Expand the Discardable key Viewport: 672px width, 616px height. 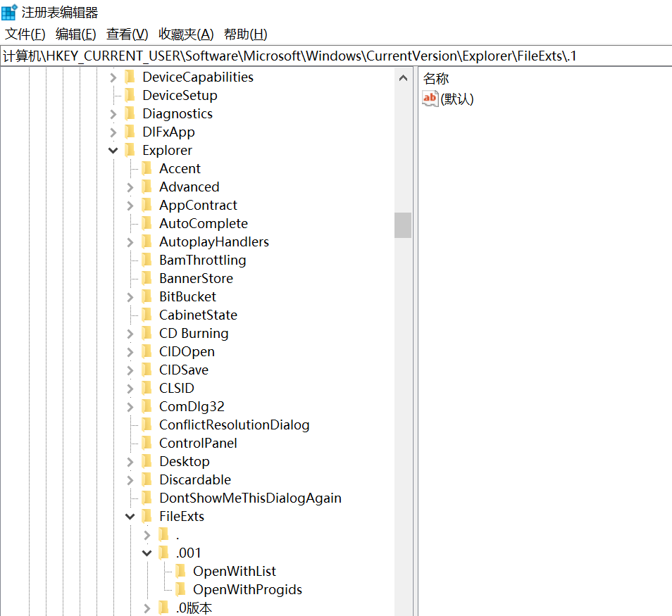pos(130,480)
